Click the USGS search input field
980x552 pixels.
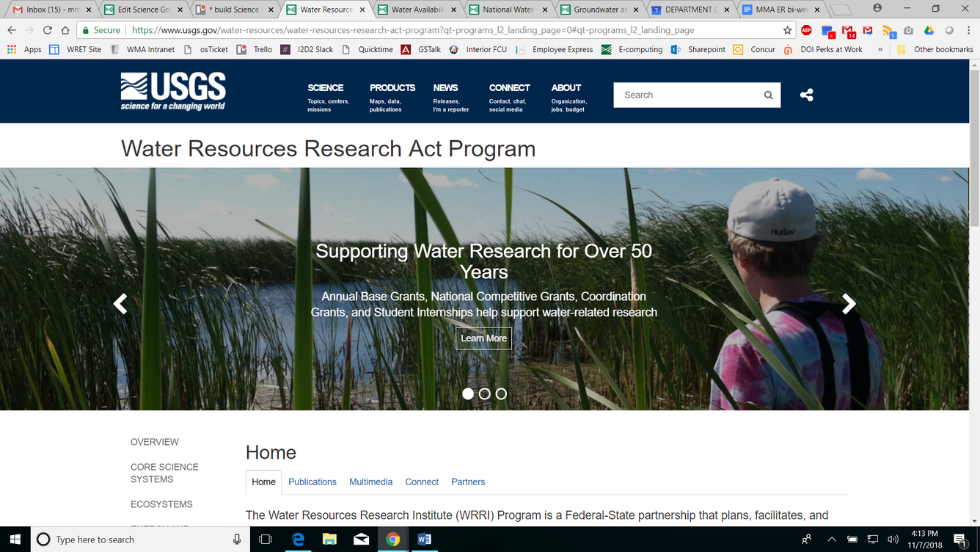pos(687,95)
